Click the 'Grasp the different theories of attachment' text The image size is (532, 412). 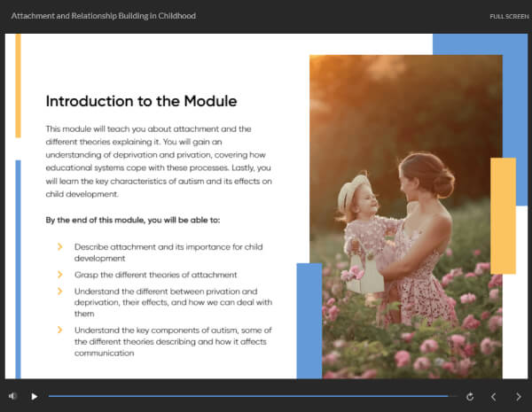[155, 275]
